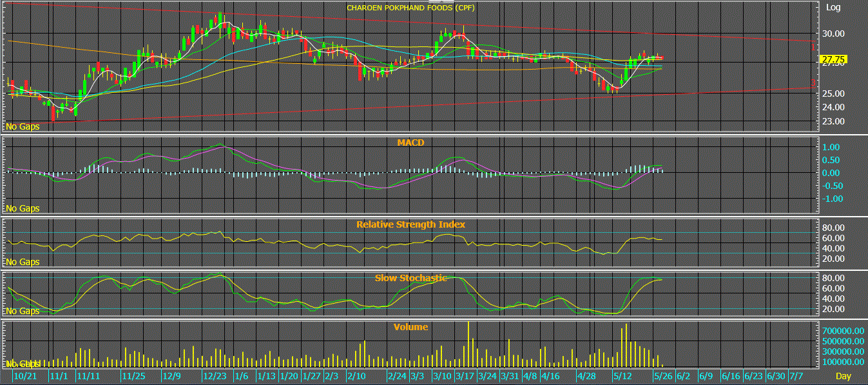Select the 2/24 date marker
Image resolution: width=868 pixels, height=385 pixels.
pos(397,376)
